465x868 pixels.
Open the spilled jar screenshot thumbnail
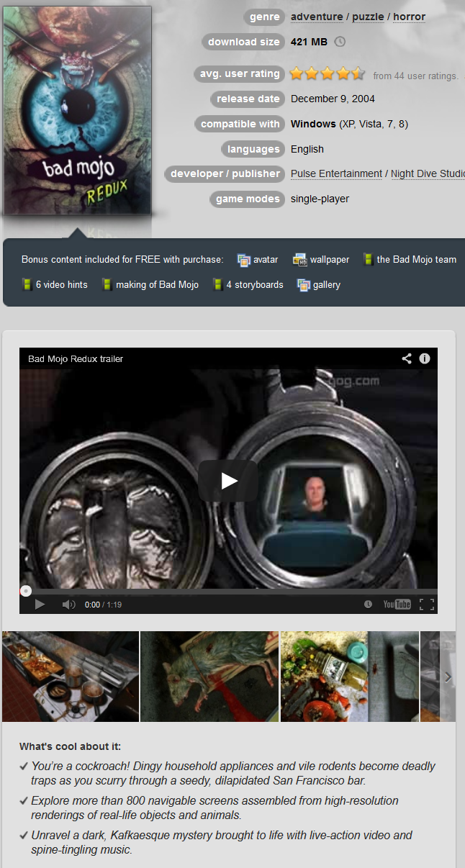pyautogui.click(x=349, y=677)
